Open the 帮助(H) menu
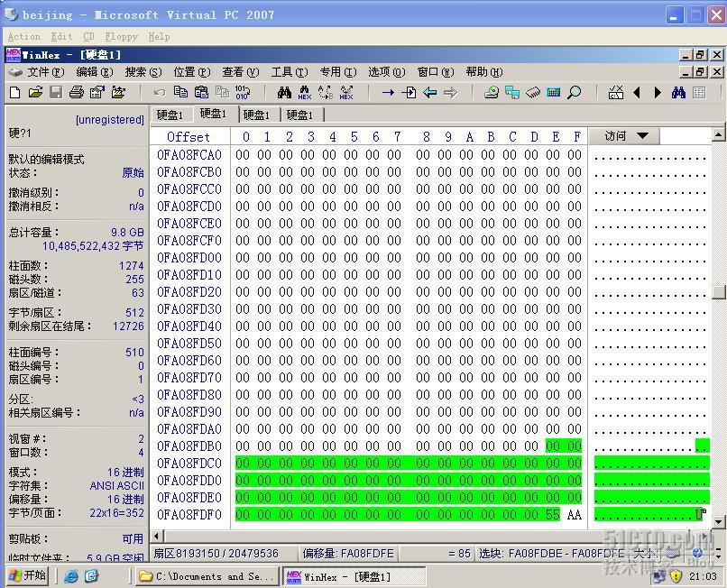Screen dimensions: 727x588 click(484, 72)
